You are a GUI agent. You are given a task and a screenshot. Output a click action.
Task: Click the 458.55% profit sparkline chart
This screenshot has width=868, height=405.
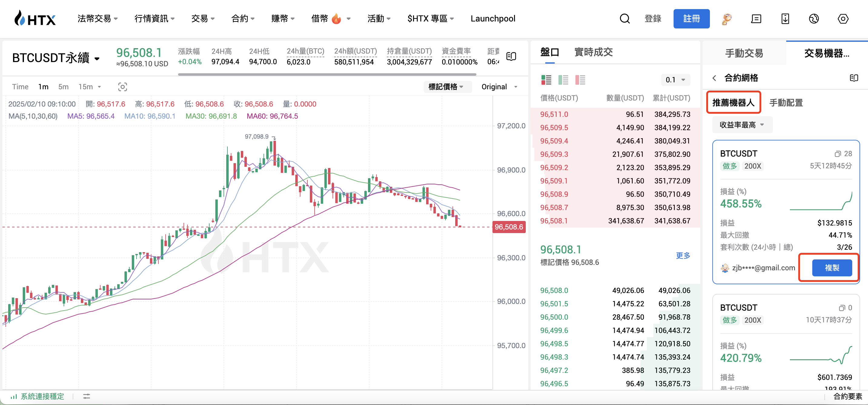[821, 201]
